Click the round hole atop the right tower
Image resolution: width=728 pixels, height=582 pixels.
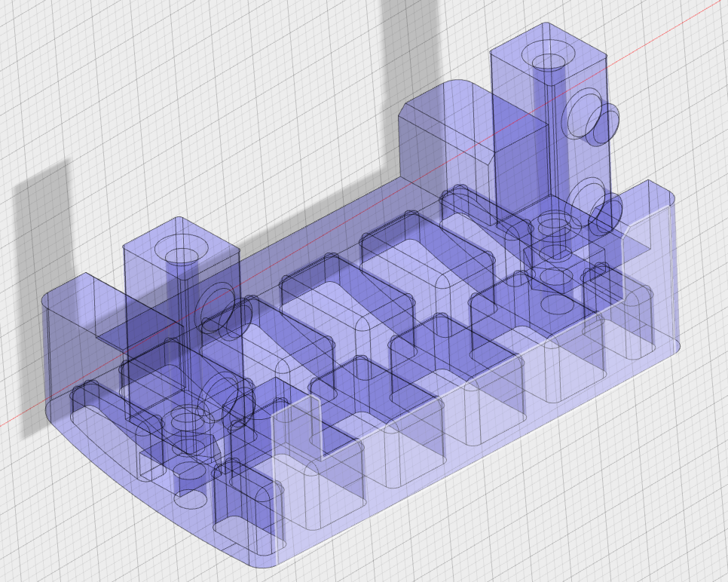pyautogui.click(x=550, y=60)
